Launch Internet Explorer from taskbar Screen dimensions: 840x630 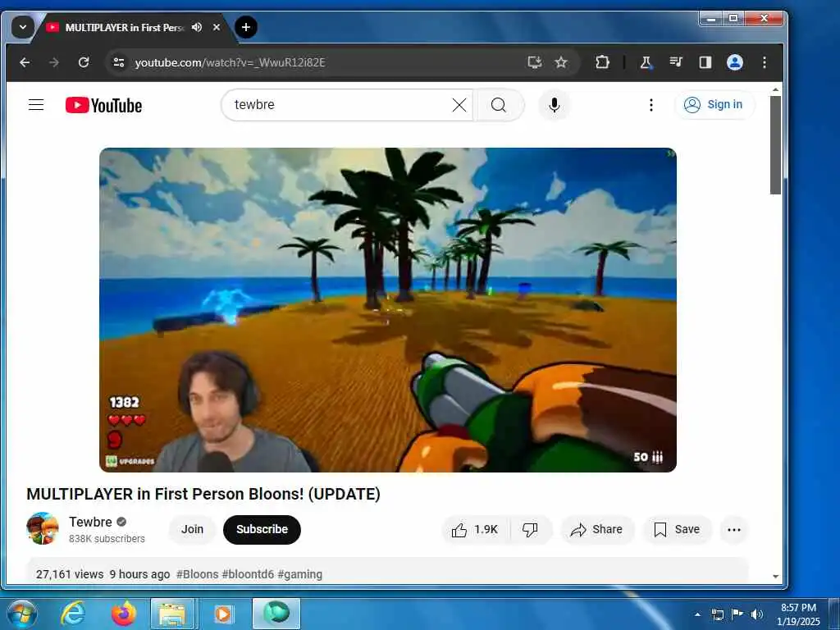click(x=73, y=614)
